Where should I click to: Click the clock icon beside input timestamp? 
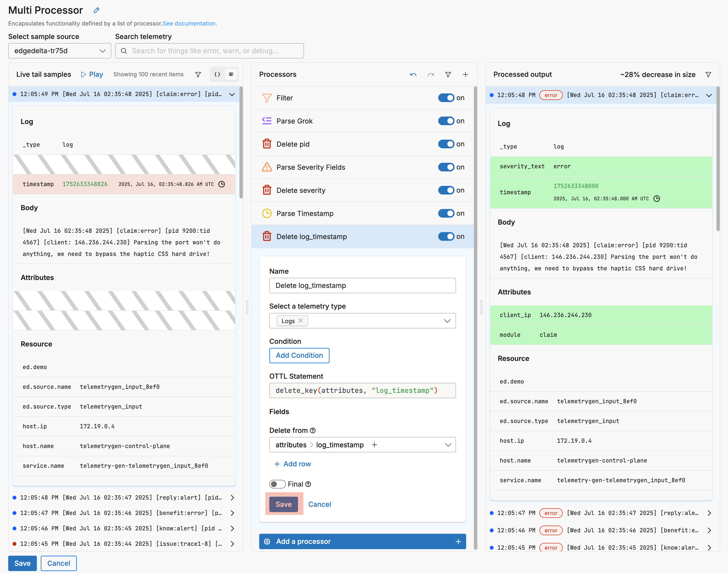222,184
